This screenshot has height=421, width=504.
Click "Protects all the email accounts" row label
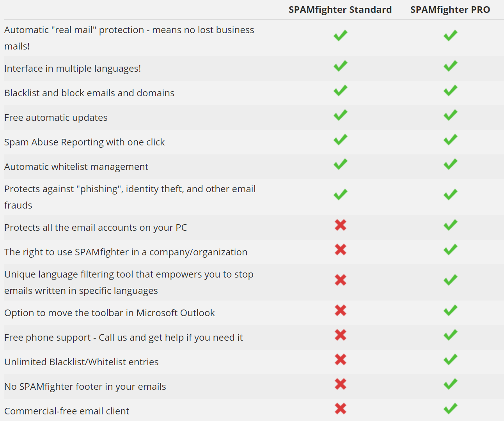96,228
